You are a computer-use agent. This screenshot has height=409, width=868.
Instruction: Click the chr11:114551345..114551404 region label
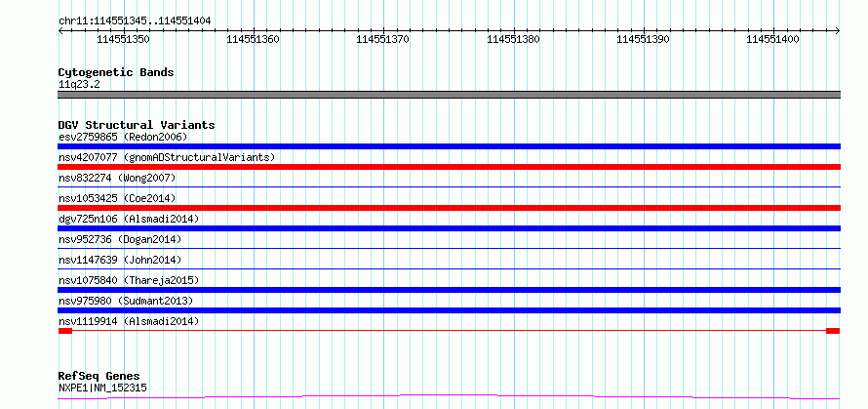135,20
